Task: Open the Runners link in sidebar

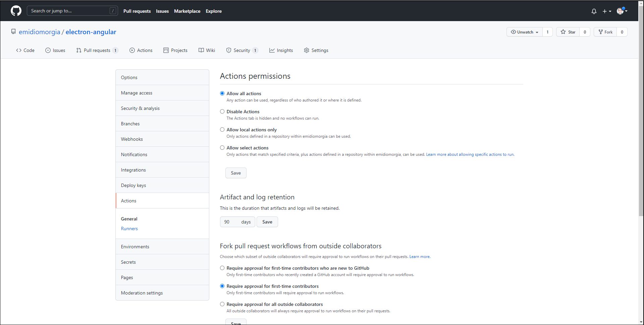Action: pos(129,229)
